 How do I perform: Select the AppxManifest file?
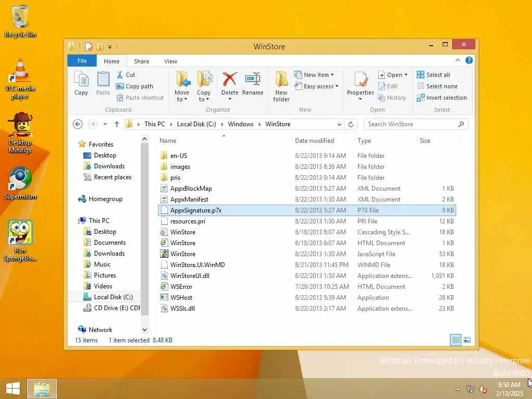(307, 199)
